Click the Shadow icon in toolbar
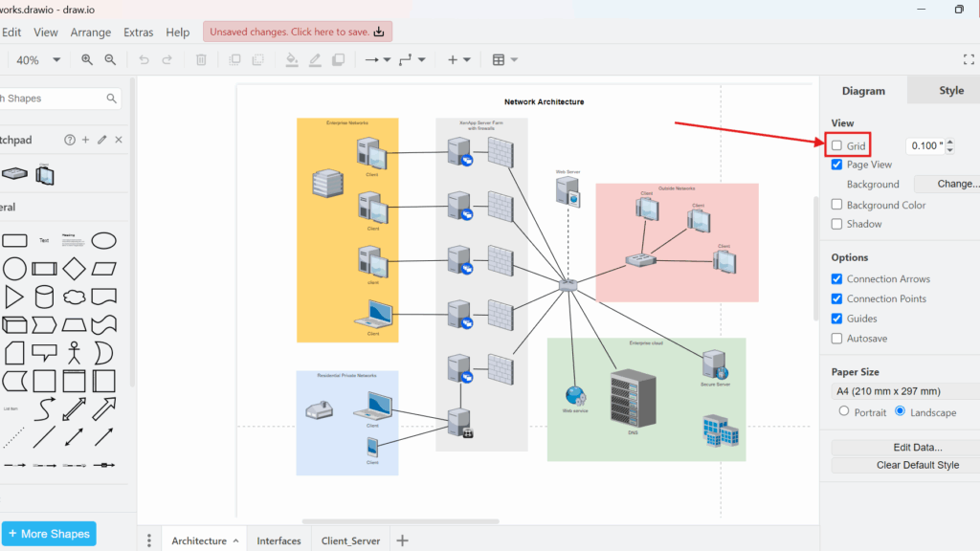Image resolution: width=980 pixels, height=551 pixels. (x=338, y=59)
